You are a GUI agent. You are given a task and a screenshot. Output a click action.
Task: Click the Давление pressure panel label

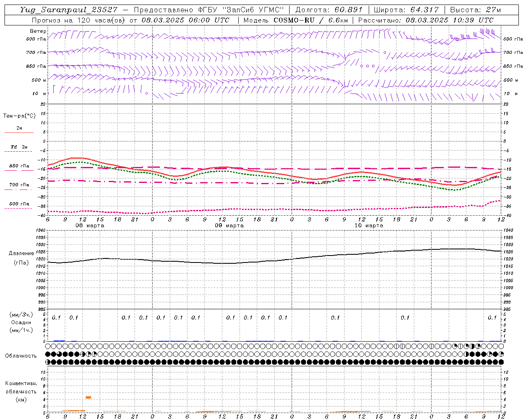coord(21,253)
